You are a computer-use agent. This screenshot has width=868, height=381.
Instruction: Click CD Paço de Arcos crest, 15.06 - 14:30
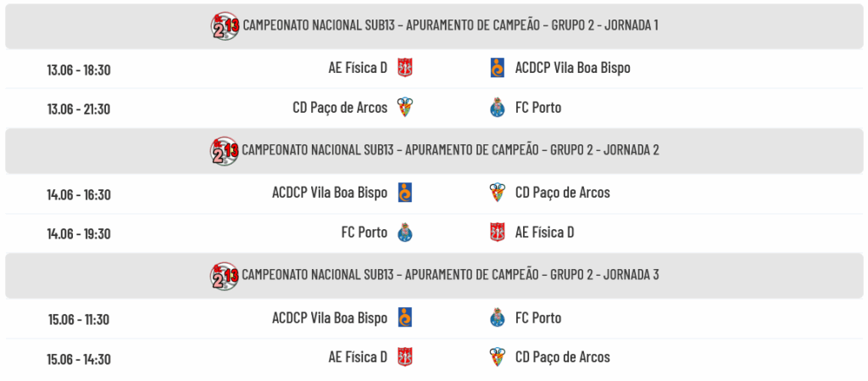click(497, 357)
